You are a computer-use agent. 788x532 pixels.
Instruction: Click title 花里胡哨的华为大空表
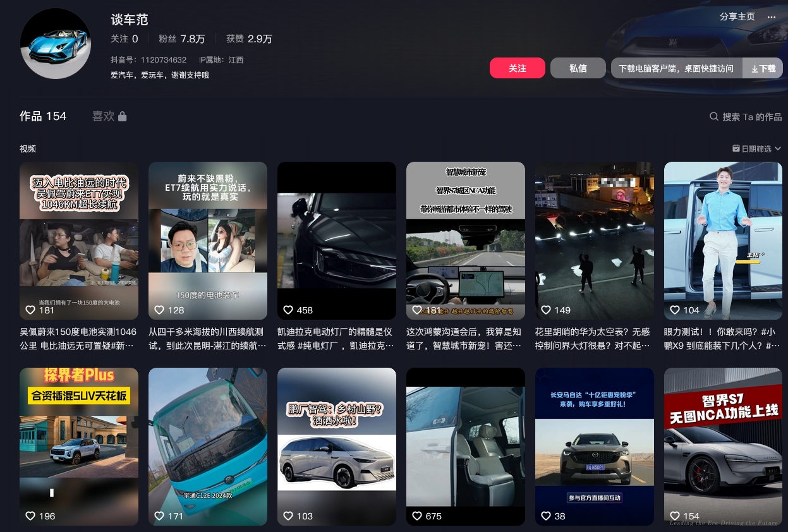[594, 338]
